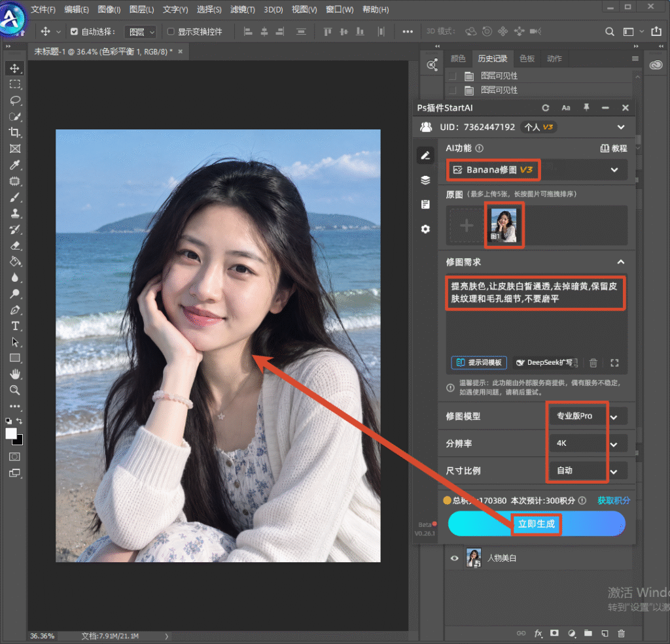670x644 pixels.
Task: Select the uploaded 图1 thumbnail
Action: click(x=504, y=225)
